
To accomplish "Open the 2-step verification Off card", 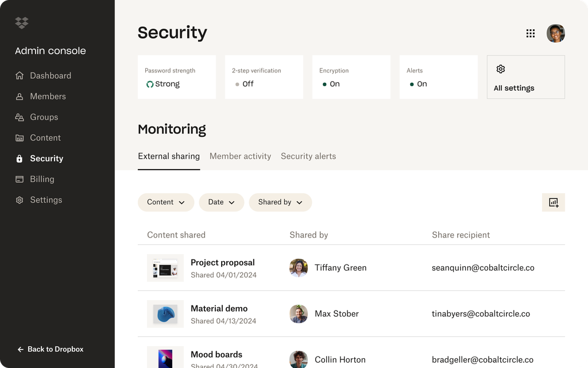I will (264, 77).
